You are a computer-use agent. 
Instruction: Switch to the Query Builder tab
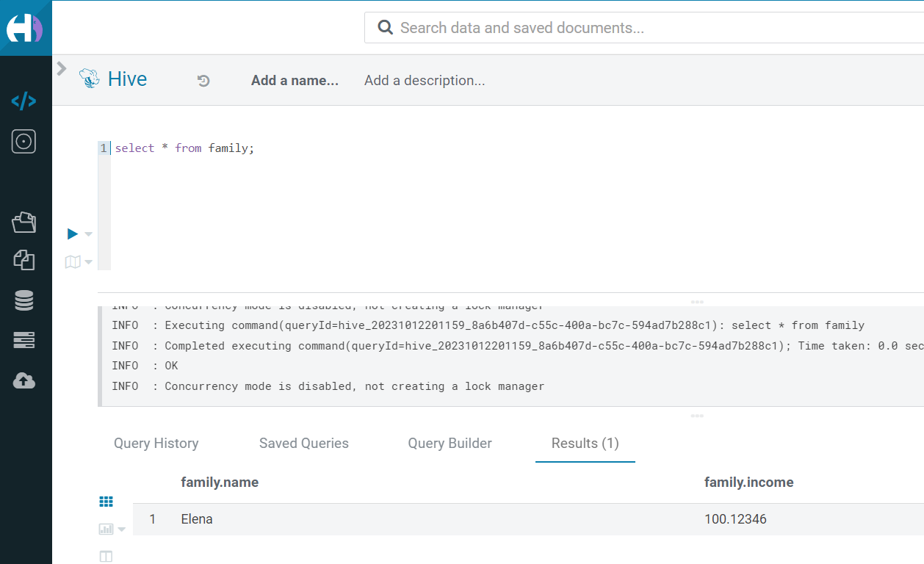click(450, 443)
